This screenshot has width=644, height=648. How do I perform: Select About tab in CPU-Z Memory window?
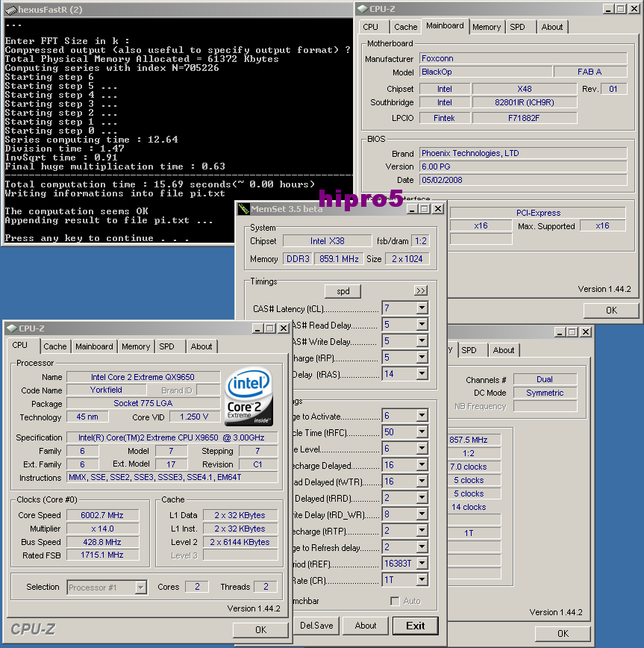(504, 350)
